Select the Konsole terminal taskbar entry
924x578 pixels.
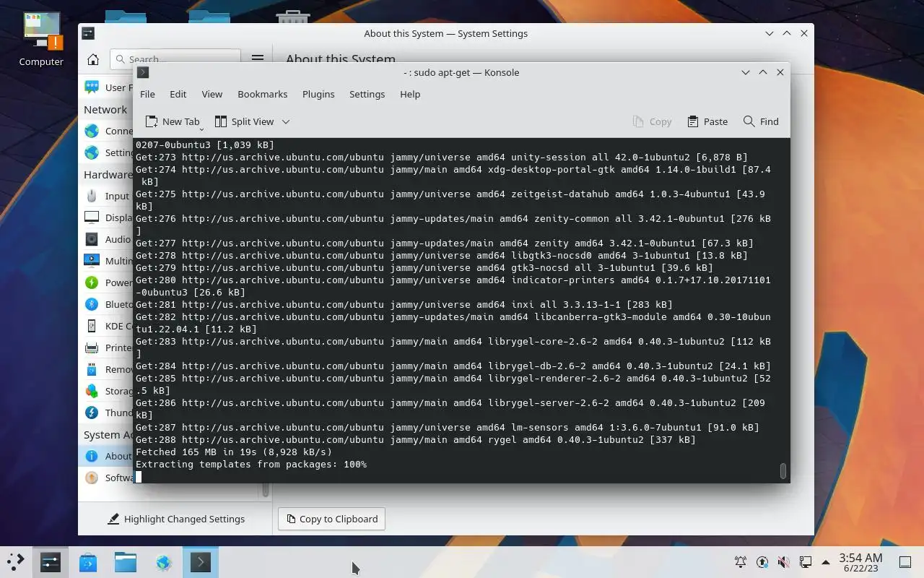tap(201, 562)
